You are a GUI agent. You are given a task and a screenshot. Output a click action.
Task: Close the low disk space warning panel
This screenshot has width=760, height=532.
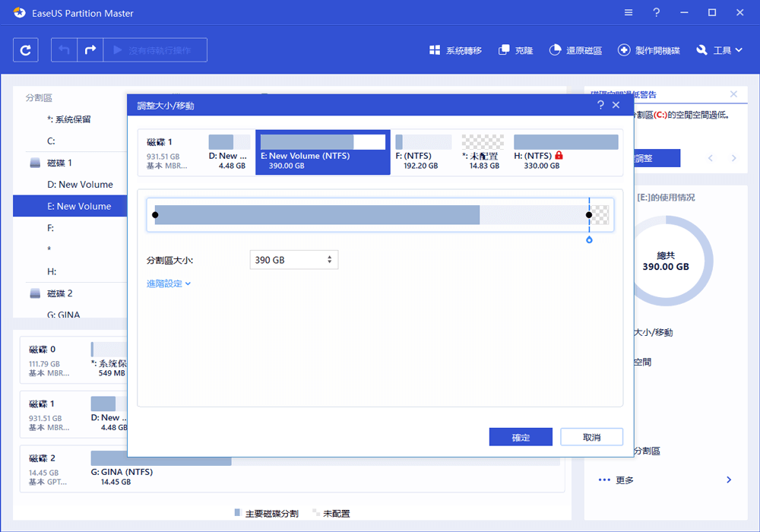734,94
